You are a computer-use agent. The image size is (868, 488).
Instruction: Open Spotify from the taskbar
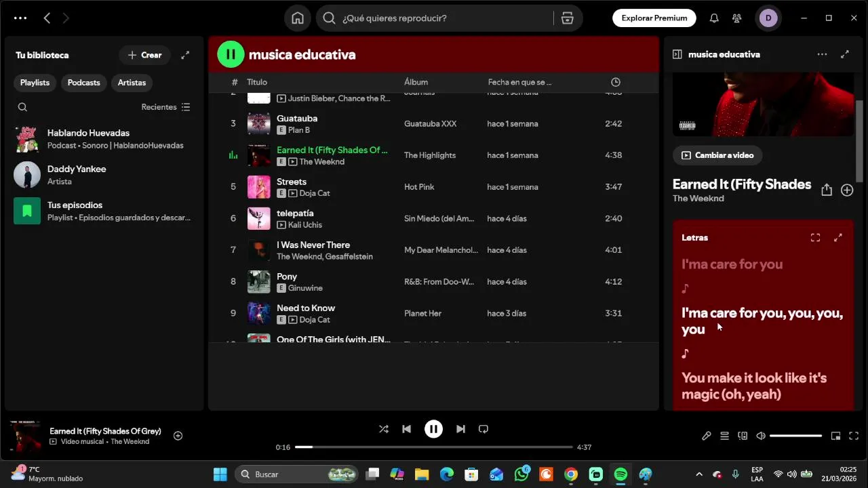pos(620,474)
